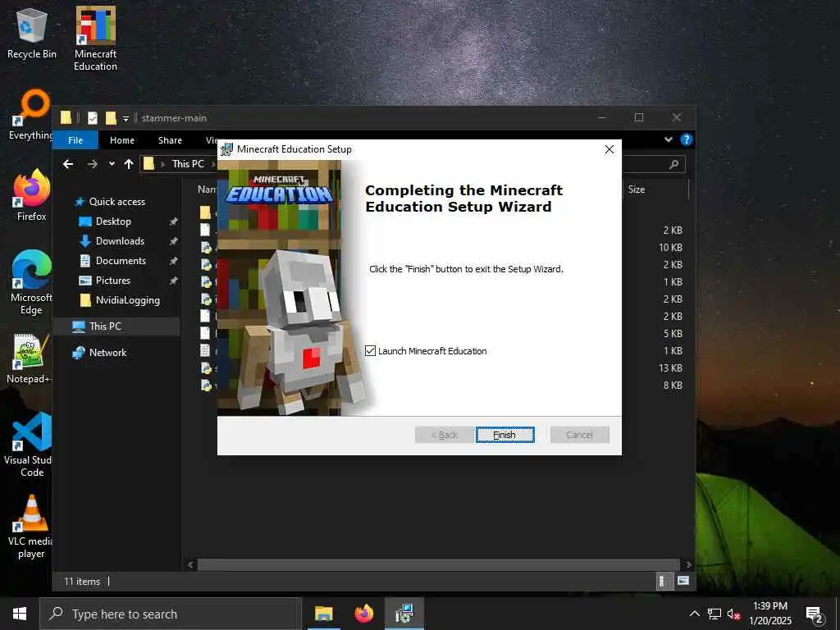Click the taskbar search box
The width and height of the screenshot is (840, 630).
pos(171,614)
